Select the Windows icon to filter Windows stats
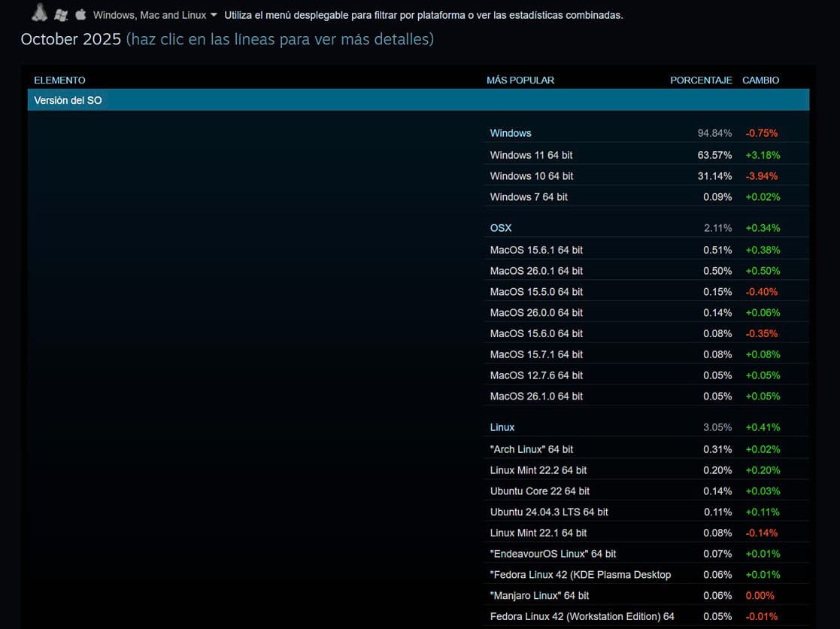This screenshot has height=629, width=840. tap(61, 13)
